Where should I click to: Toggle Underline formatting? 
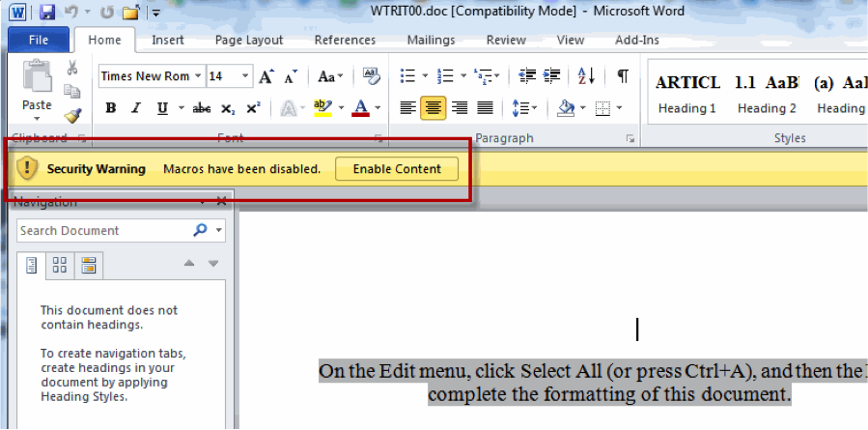point(162,108)
